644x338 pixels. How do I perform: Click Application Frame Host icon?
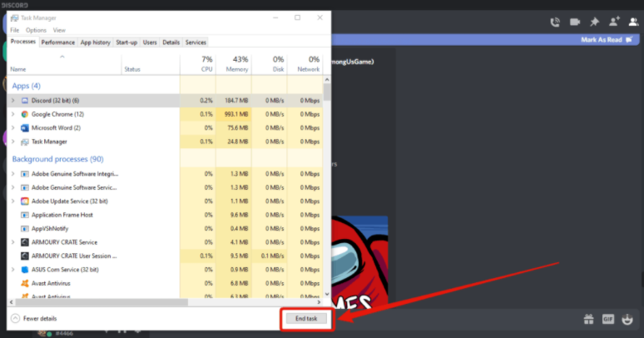[25, 215]
